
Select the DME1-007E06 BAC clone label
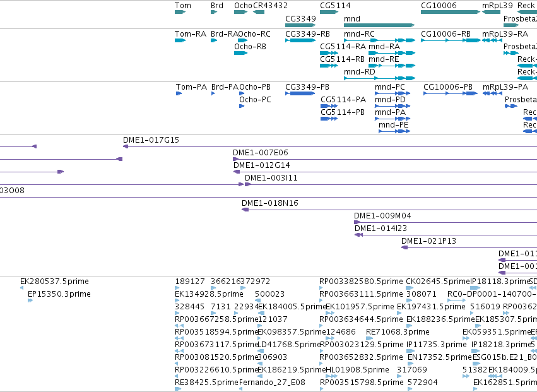point(260,153)
